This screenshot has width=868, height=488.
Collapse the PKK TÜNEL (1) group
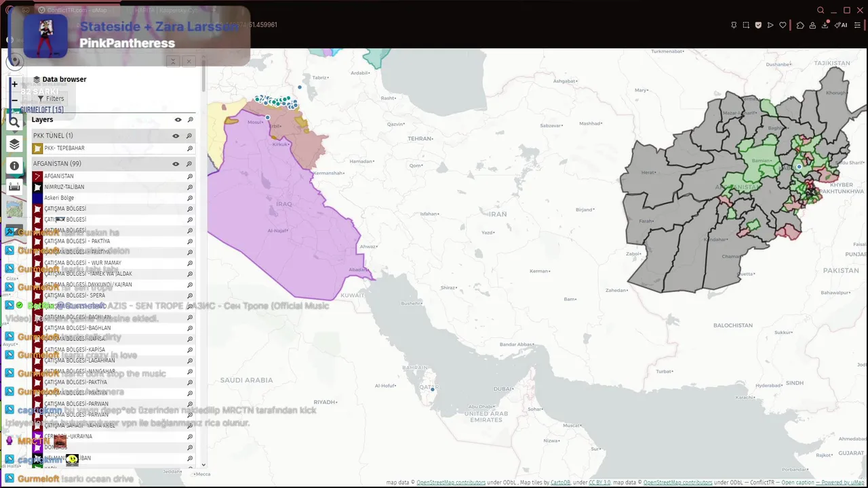click(53, 136)
